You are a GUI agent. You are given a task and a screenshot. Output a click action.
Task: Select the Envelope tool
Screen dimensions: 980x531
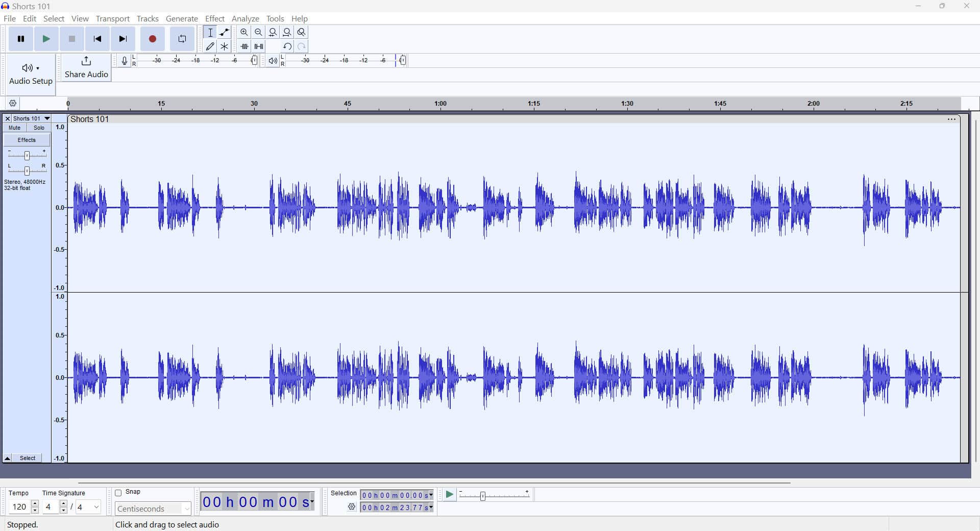point(224,32)
